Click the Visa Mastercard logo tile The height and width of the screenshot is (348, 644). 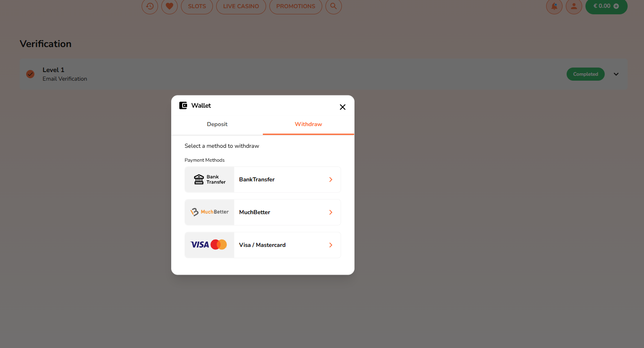click(x=210, y=245)
